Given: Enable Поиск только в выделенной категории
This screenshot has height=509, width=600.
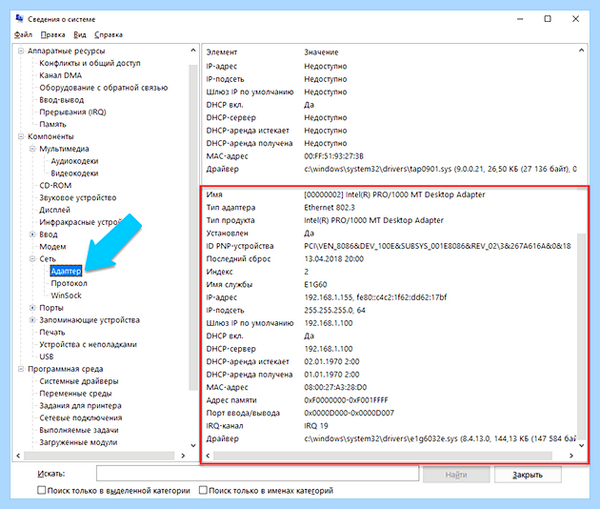Looking at the screenshot, I should pyautogui.click(x=41, y=490).
